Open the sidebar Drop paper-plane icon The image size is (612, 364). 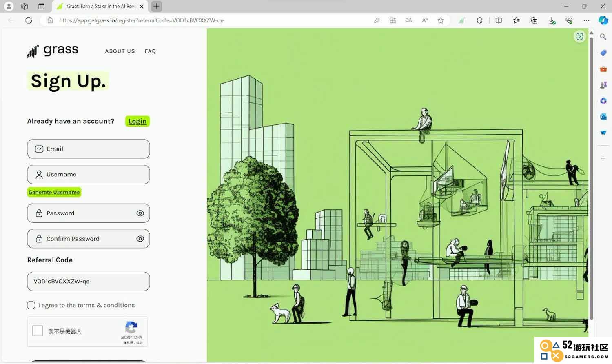click(603, 133)
